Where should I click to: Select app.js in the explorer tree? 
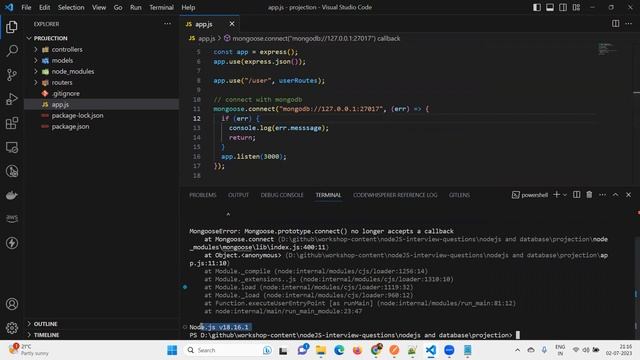60,104
